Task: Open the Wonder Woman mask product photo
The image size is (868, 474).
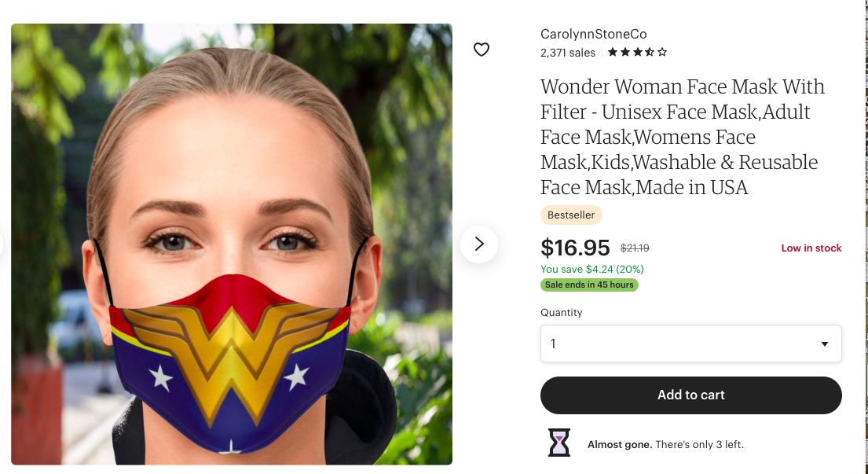Action: point(231,244)
